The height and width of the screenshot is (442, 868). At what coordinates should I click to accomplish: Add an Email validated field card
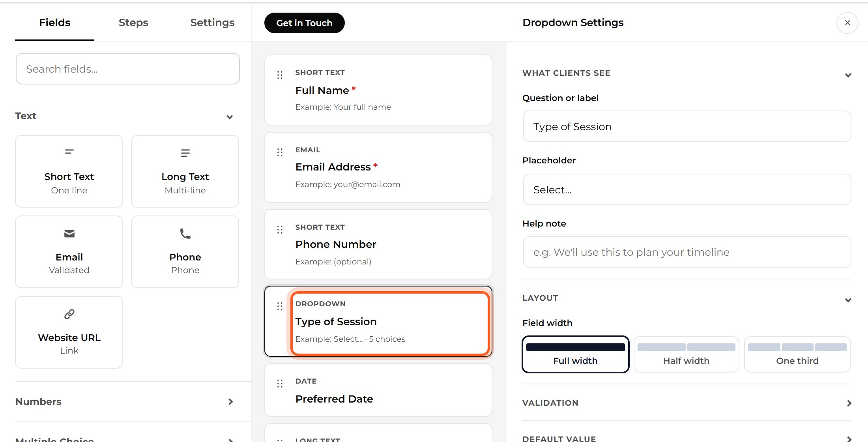point(69,252)
